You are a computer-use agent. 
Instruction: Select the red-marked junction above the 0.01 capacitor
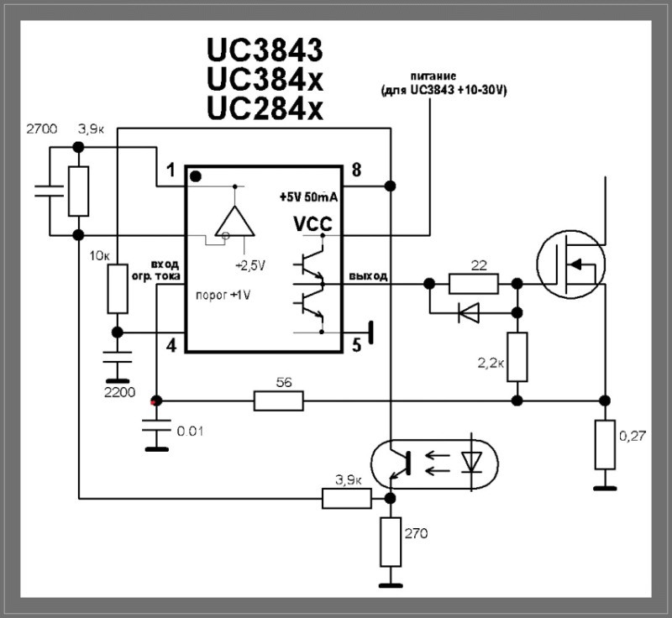click(157, 401)
